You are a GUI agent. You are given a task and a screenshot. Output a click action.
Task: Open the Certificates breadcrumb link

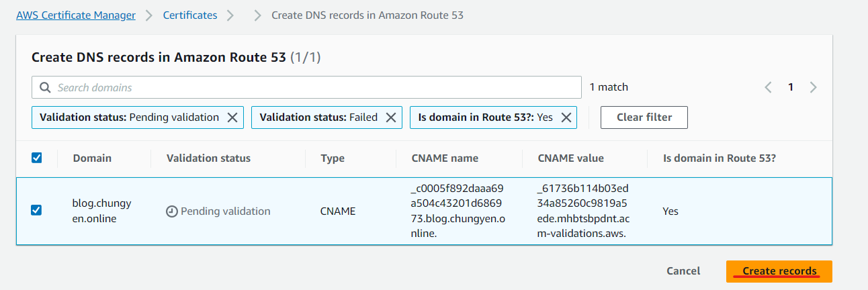pos(190,15)
